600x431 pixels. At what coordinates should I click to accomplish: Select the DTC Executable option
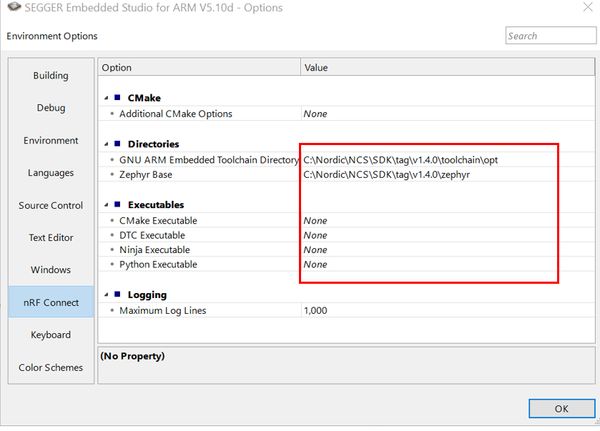tap(346, 235)
